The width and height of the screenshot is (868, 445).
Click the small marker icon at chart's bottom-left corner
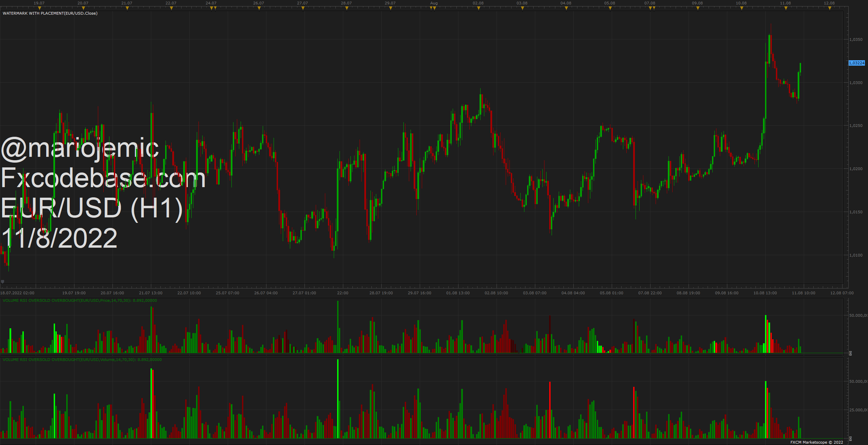pyautogui.click(x=3, y=282)
